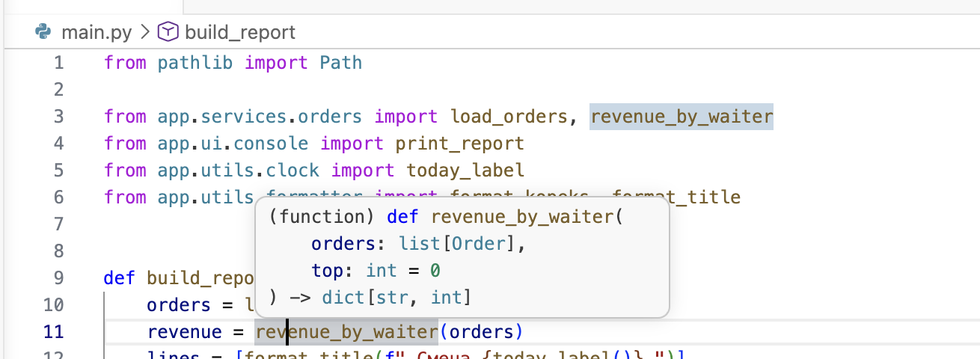The height and width of the screenshot is (359, 980).
Task: Click line number 9 in gutter
Action: (x=58, y=278)
